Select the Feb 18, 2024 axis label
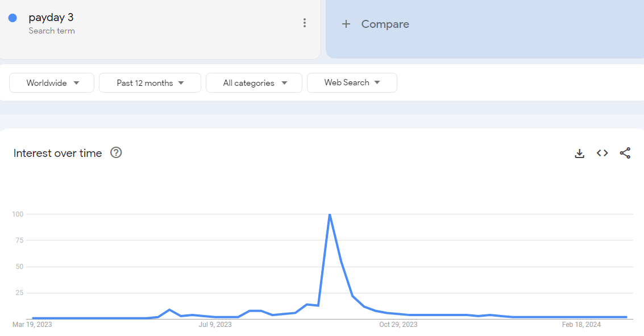The width and height of the screenshot is (644, 336). coord(581,325)
